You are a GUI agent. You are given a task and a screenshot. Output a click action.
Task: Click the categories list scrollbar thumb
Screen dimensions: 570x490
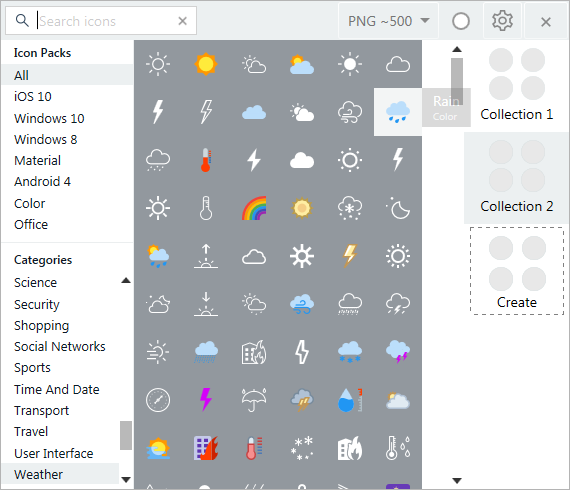126,435
